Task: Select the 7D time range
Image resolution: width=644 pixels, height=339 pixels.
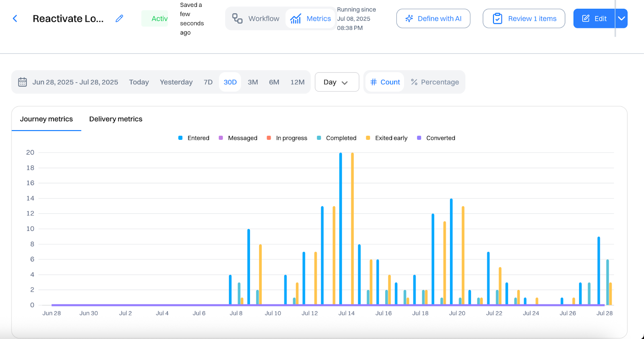Action: pos(208,82)
